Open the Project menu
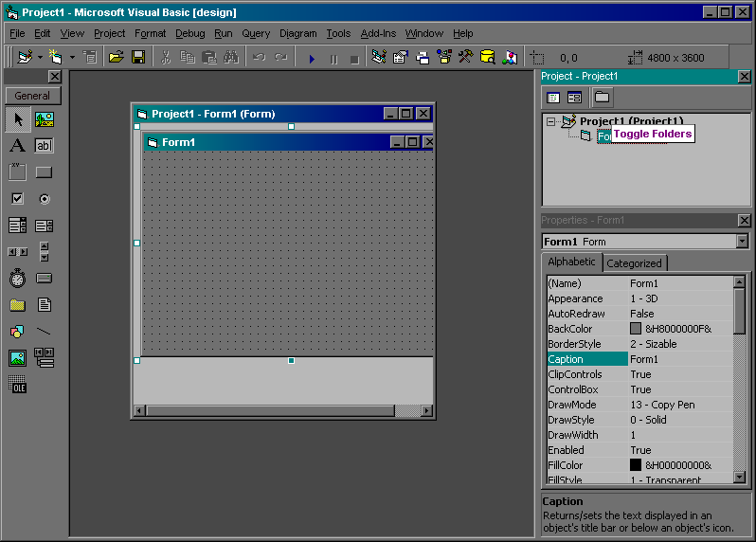This screenshot has height=542, width=756. (110, 33)
